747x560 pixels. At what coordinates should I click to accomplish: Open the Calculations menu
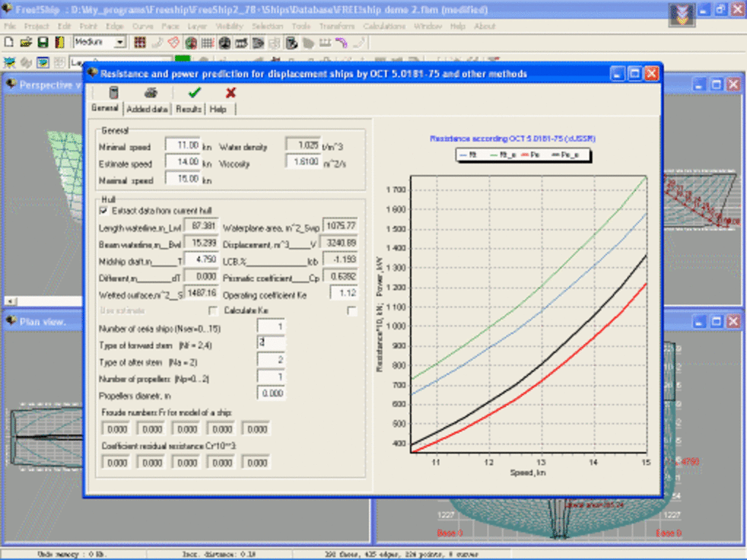tap(384, 26)
